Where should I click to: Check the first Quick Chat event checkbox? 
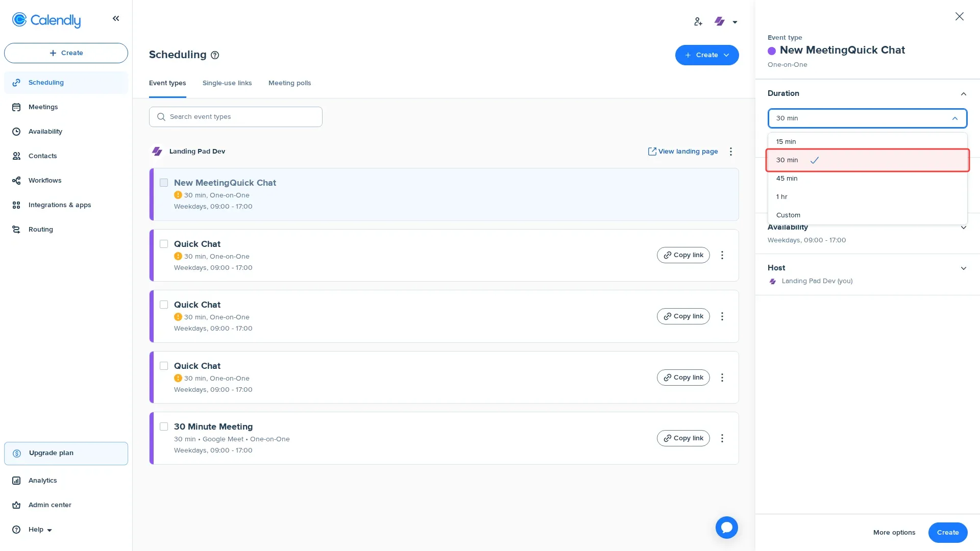pos(164,243)
